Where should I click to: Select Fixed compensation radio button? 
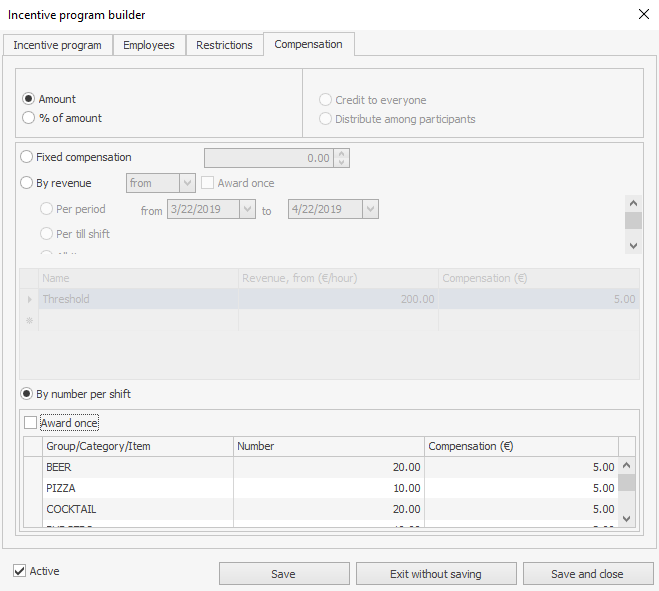coord(27,157)
